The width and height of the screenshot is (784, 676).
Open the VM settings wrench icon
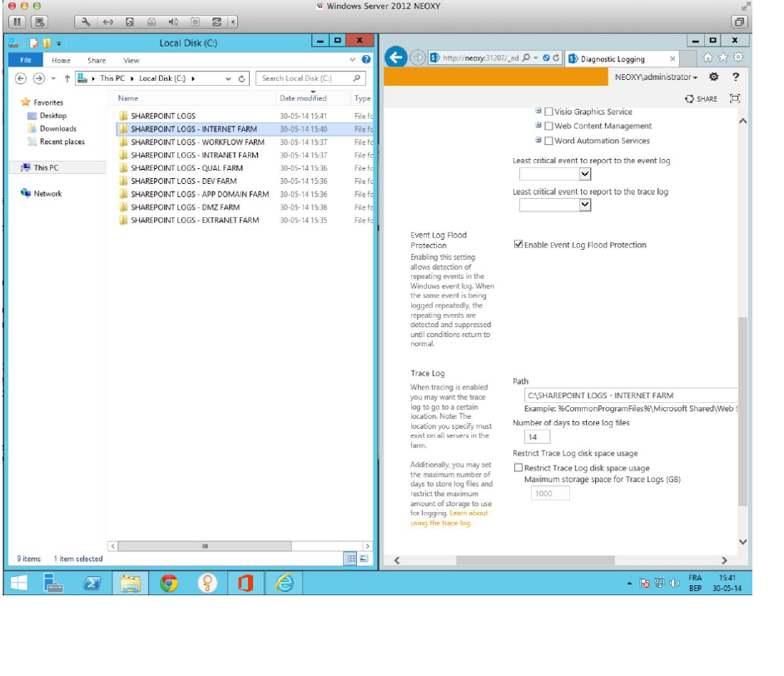click(x=86, y=22)
